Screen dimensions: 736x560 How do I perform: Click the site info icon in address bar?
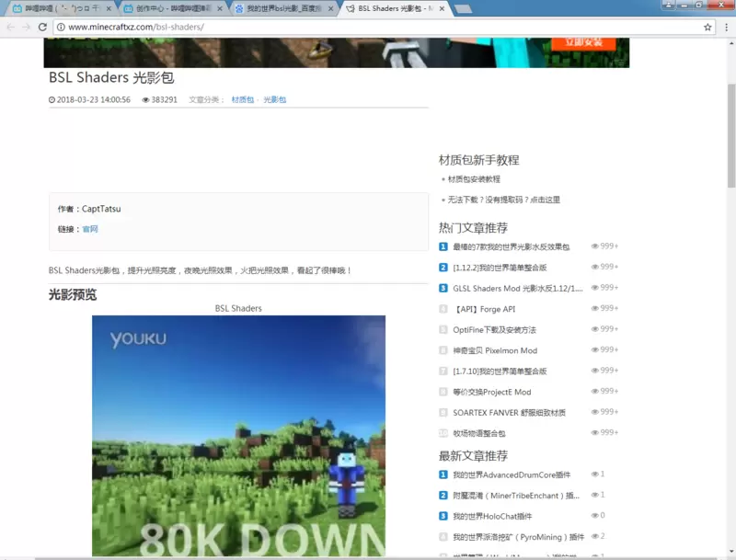[x=61, y=28]
